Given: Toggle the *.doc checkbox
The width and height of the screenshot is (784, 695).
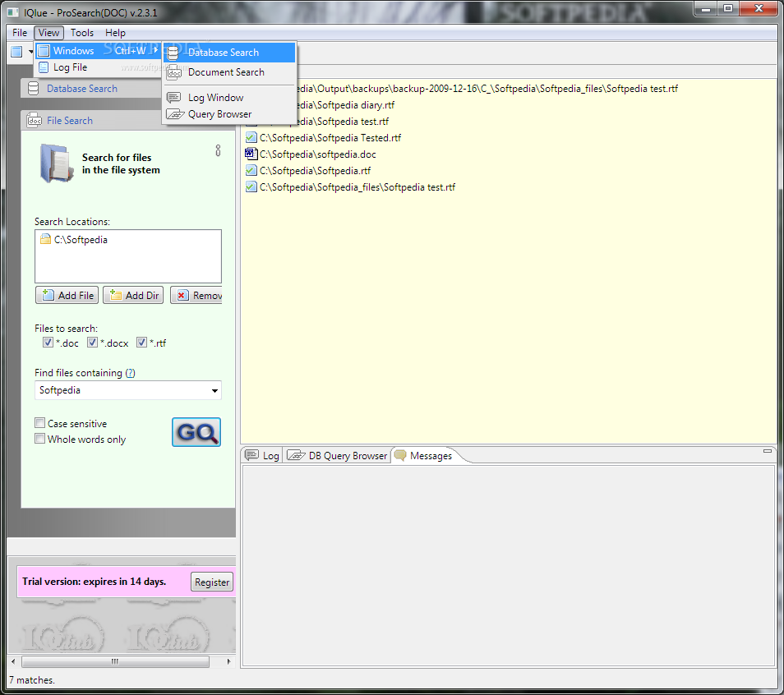Looking at the screenshot, I should coord(48,343).
